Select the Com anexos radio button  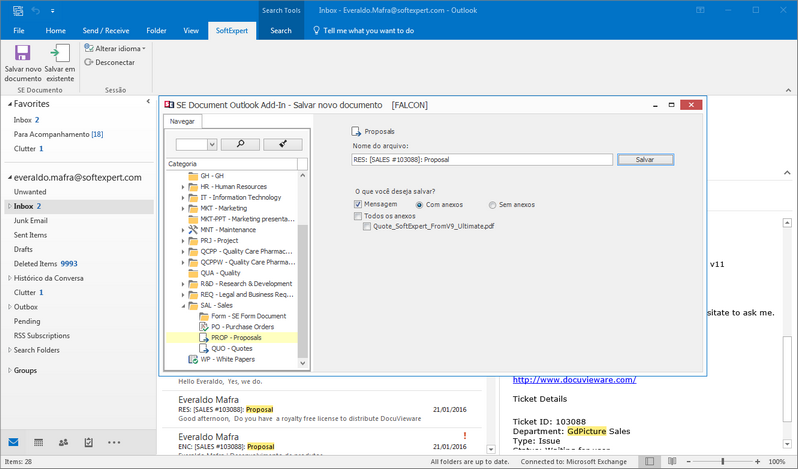(419, 204)
